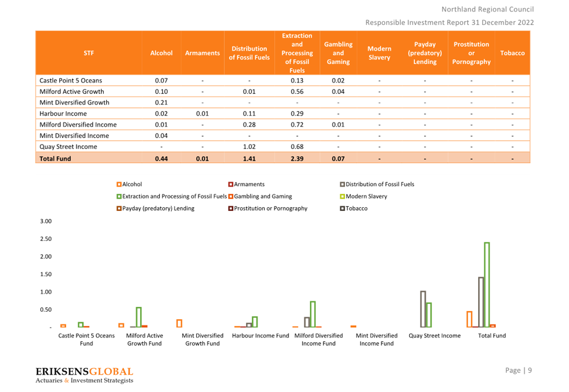
Task: Click the "Mint Diversified Growth" table row label
Action: pos(74,103)
